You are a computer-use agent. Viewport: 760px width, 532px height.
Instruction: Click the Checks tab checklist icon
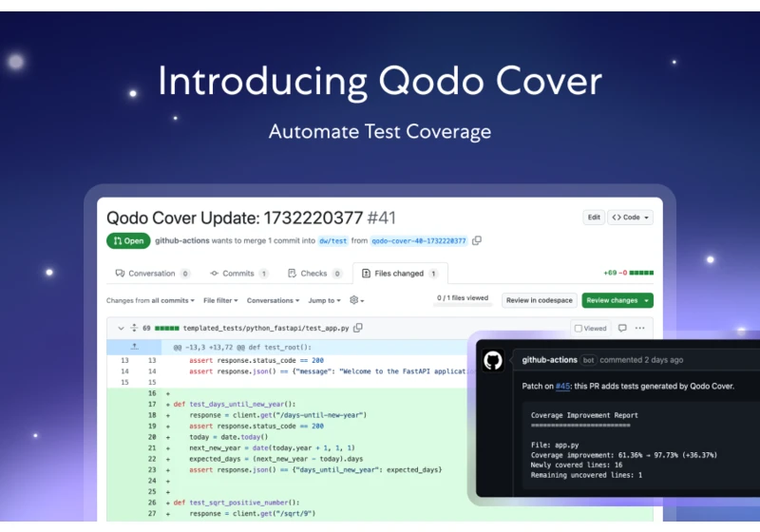click(x=292, y=274)
